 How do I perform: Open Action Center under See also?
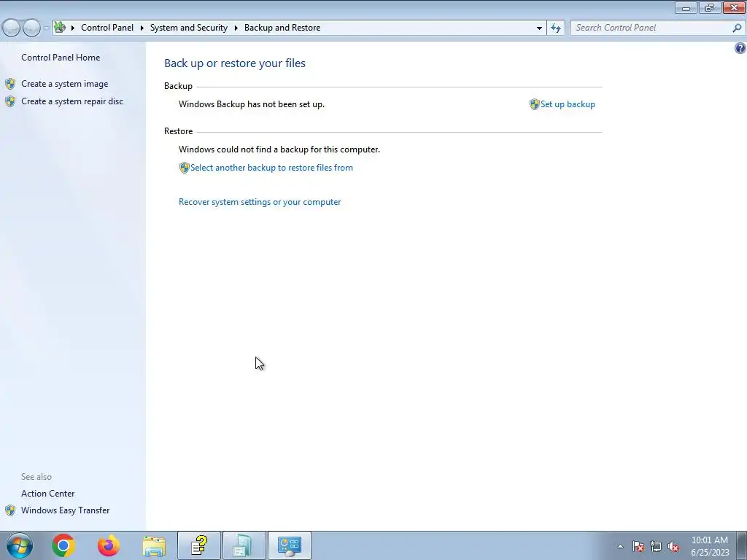click(47, 494)
